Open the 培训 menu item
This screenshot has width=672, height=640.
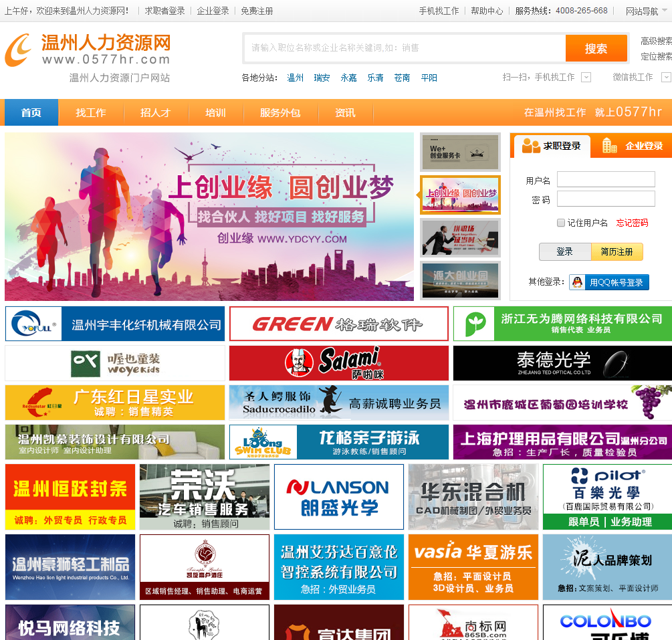coord(215,113)
